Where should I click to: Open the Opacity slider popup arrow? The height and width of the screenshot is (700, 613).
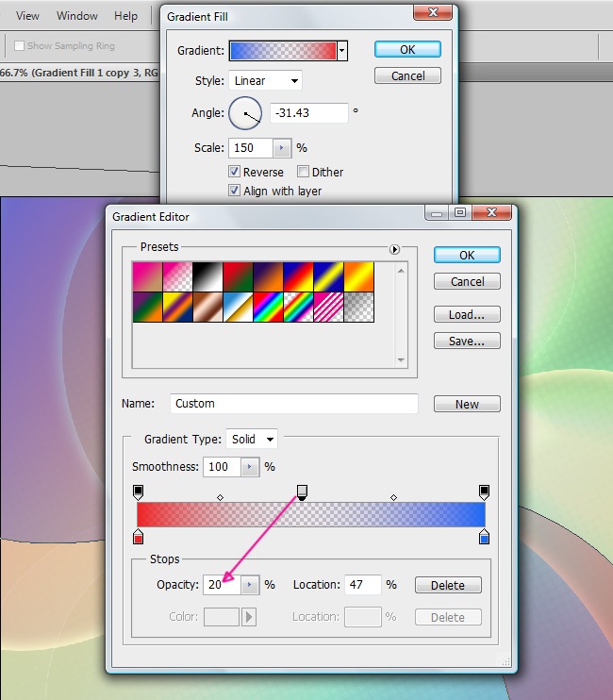coord(249,585)
